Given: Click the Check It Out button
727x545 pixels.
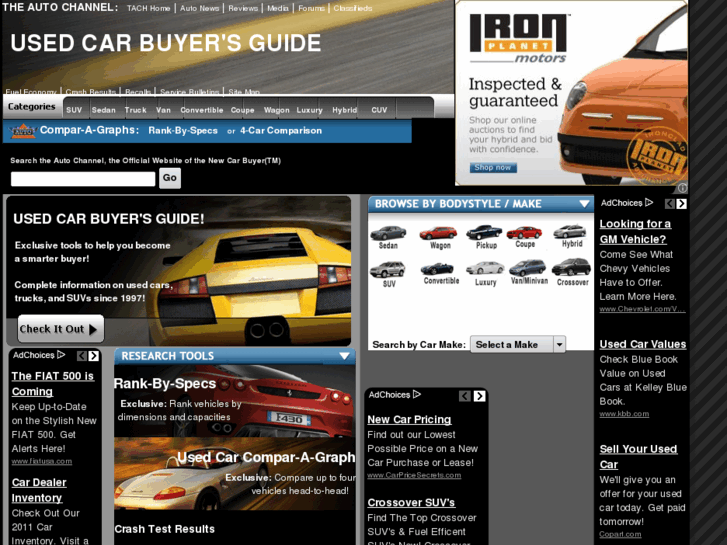Looking at the screenshot, I should point(61,329).
